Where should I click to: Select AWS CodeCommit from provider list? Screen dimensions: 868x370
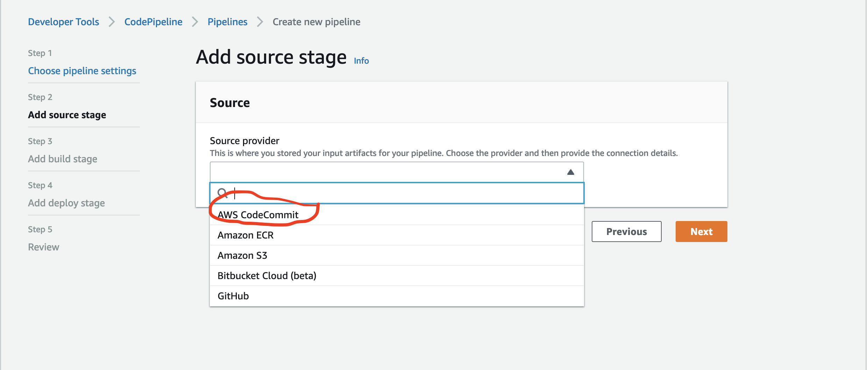258,215
